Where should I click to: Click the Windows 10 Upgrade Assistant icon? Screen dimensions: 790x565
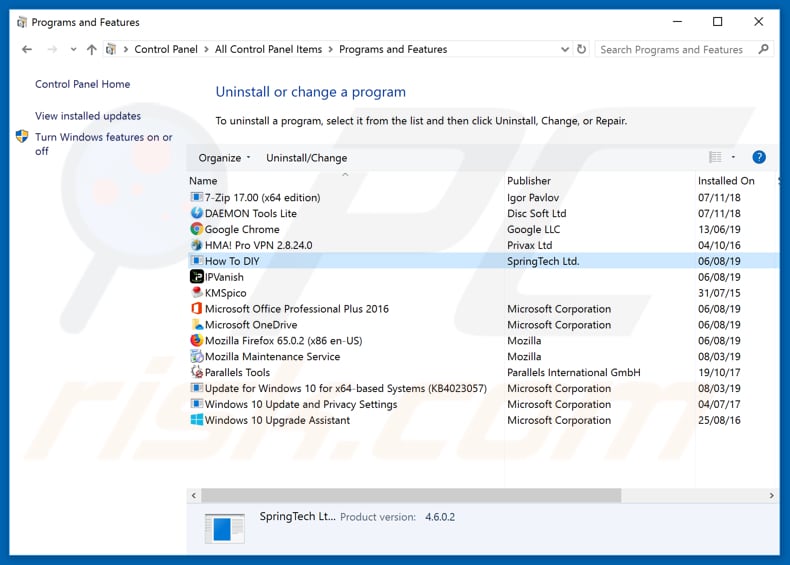click(196, 420)
